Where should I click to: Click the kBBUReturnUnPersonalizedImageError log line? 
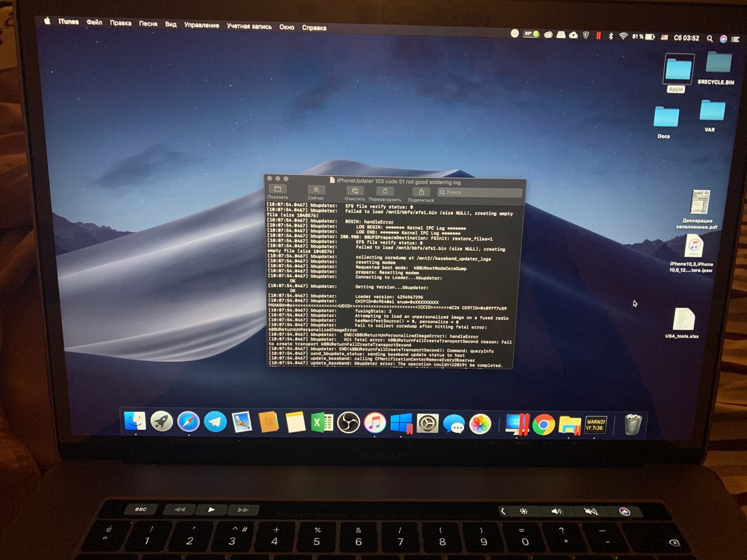(x=313, y=330)
